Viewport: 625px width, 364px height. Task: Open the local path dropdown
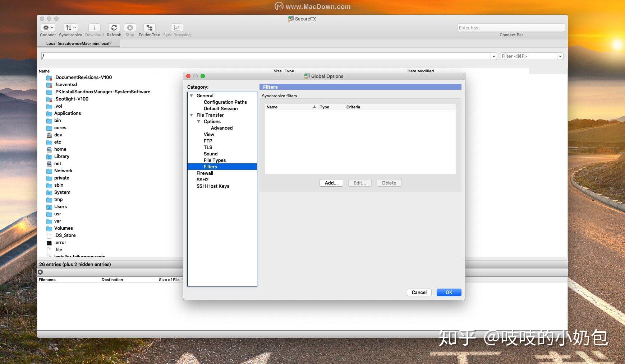tap(494, 56)
